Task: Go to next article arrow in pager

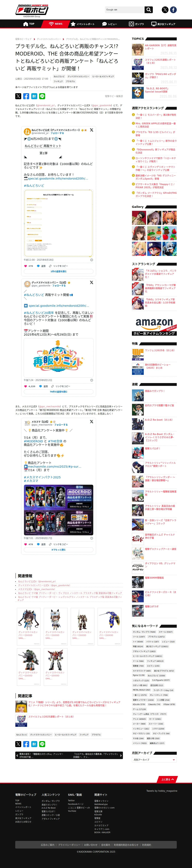Action: point(121,756)
